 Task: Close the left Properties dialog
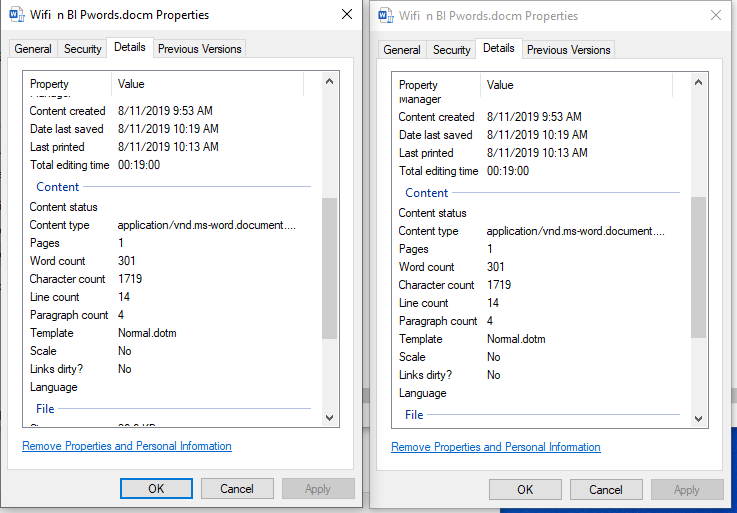point(346,14)
